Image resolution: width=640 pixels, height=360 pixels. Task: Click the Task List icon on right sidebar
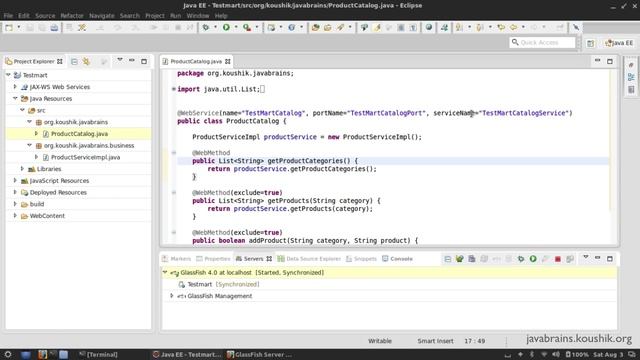[x=631, y=89]
